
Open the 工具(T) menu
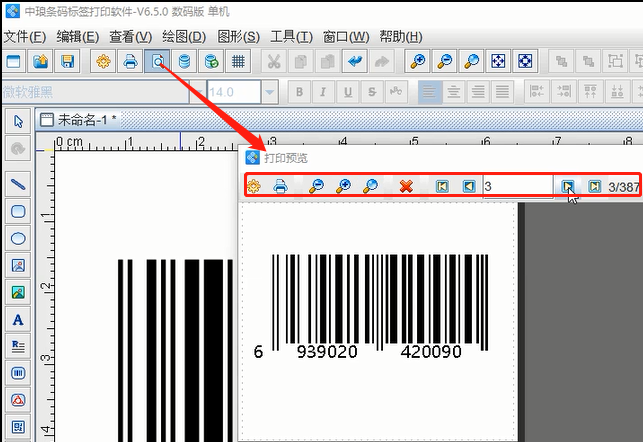pos(292,37)
